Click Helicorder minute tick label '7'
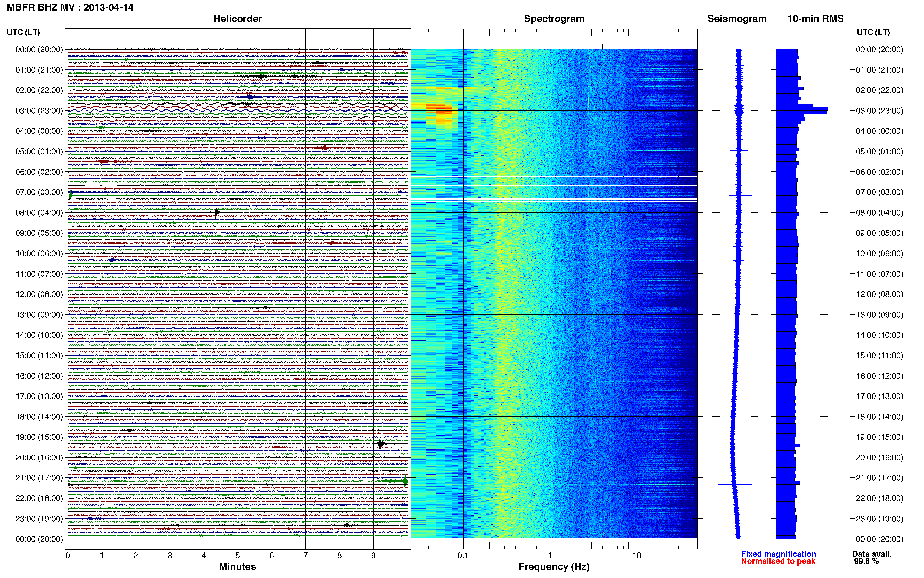This screenshot has height=578, width=924. pyautogui.click(x=306, y=555)
